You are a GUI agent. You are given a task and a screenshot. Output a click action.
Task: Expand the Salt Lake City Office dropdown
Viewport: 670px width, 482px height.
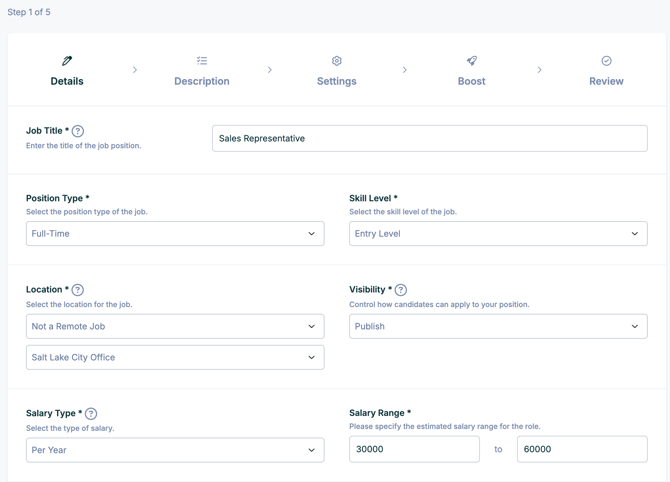click(x=175, y=357)
